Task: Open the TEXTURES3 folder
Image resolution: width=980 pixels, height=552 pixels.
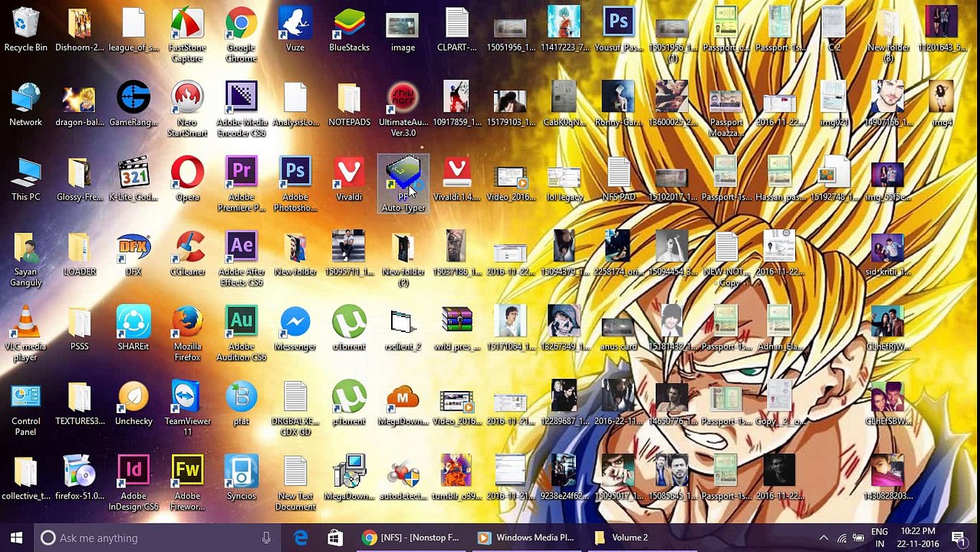Action: click(79, 404)
